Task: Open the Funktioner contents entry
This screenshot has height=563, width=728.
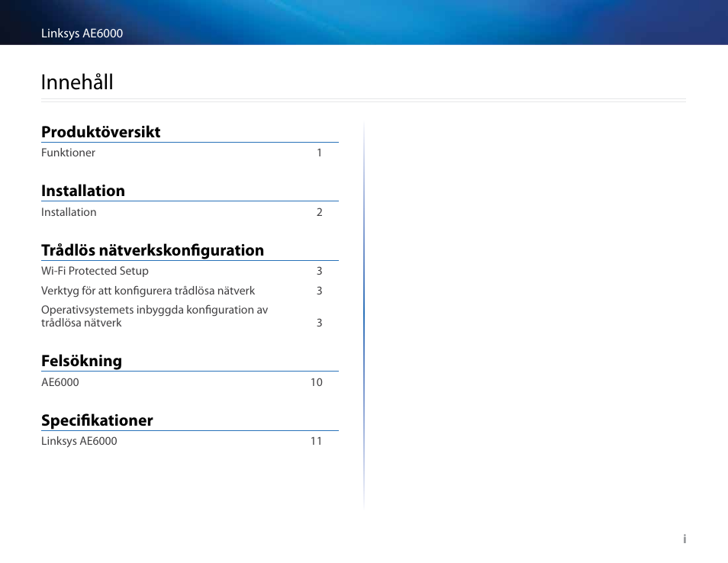Action: 68,153
